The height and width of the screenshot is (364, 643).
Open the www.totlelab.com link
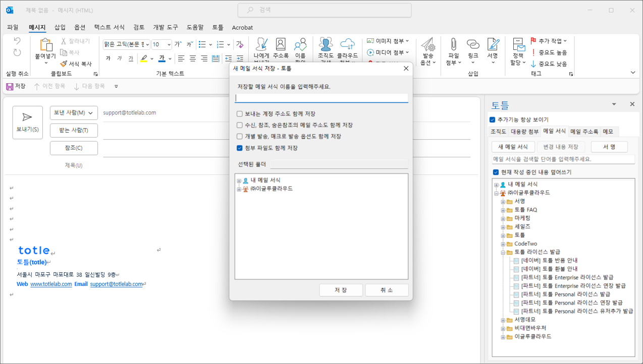51,284
